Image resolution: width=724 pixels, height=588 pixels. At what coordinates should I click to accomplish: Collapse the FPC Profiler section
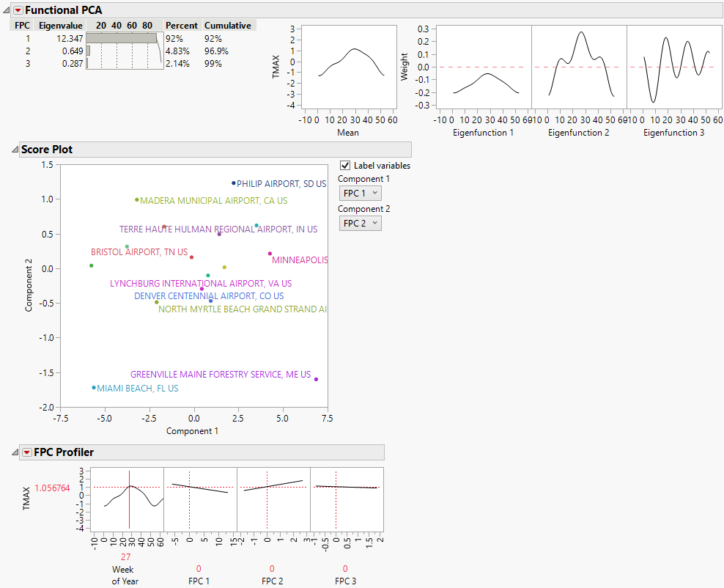pyautogui.click(x=15, y=452)
